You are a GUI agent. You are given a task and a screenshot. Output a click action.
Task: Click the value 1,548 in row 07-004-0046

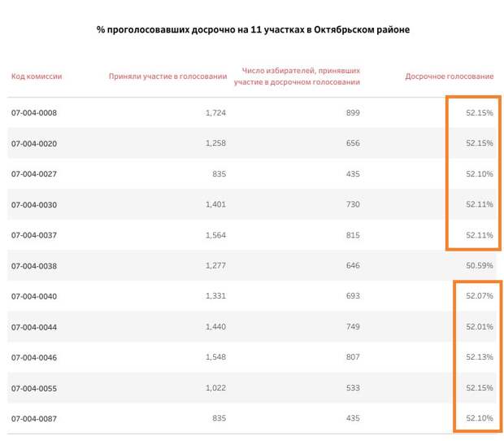(215, 357)
